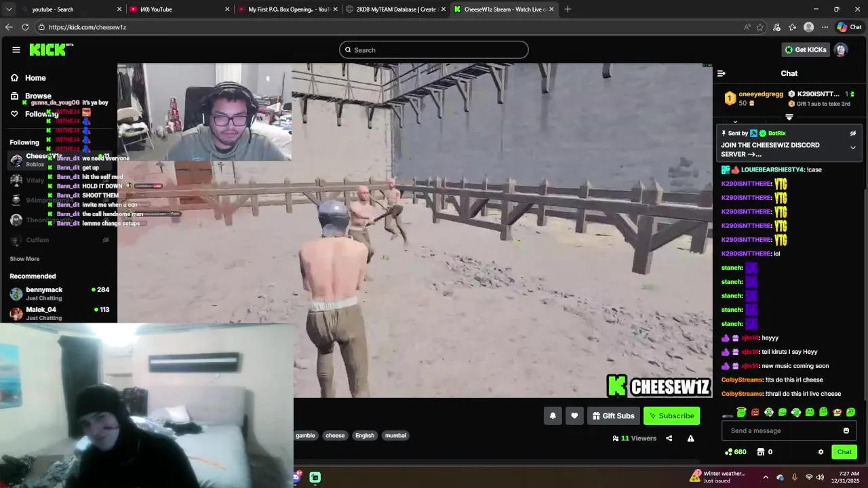Open bennymack recommended channel
Screen dimensions: 868x488
[59, 293]
